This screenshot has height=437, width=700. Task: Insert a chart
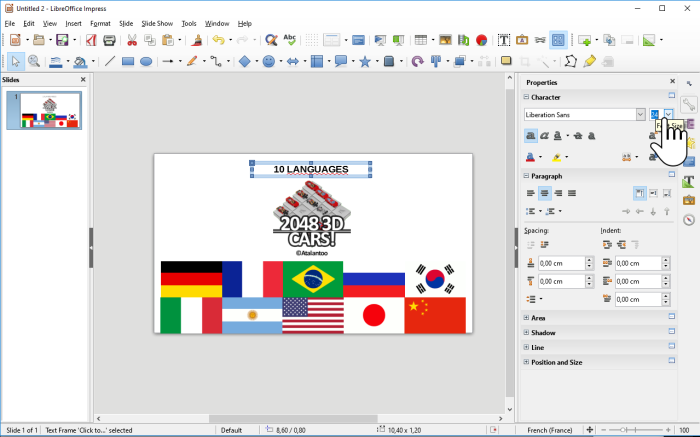[x=481, y=40]
